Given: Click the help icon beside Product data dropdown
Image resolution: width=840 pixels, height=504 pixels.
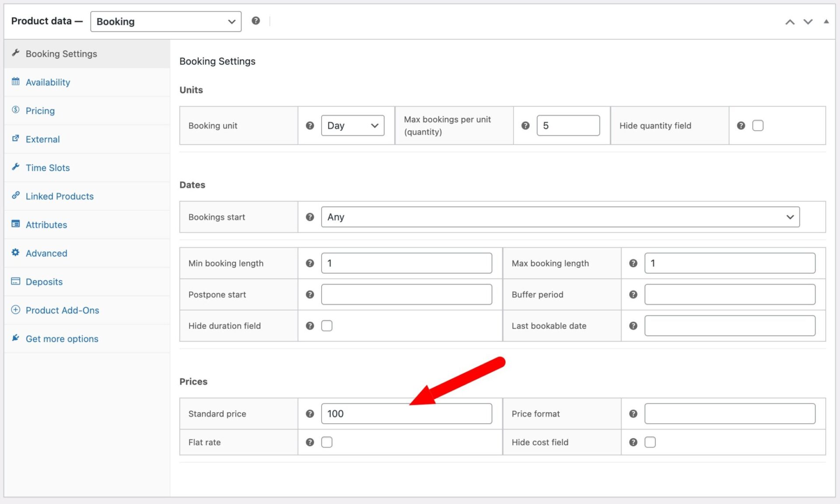Looking at the screenshot, I should tap(256, 21).
